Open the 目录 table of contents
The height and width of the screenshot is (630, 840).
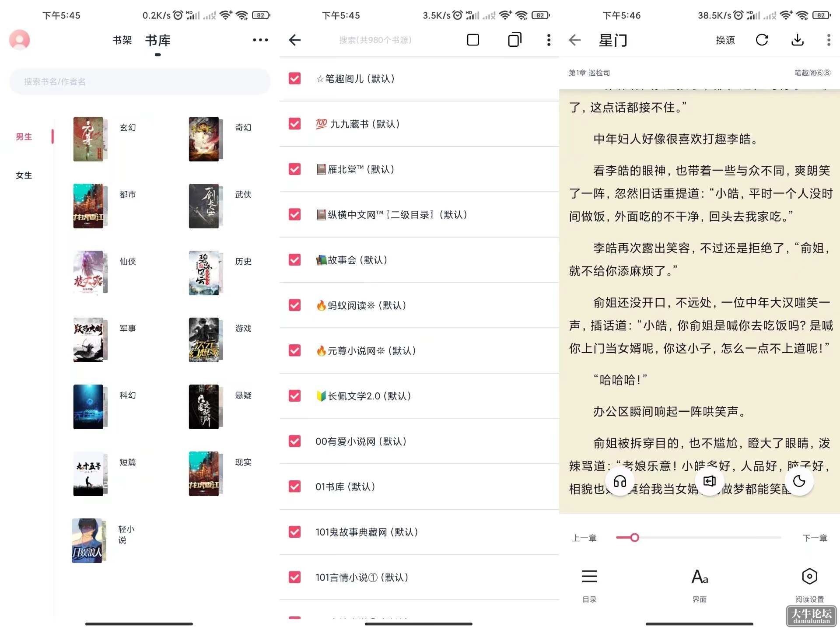coord(589,586)
